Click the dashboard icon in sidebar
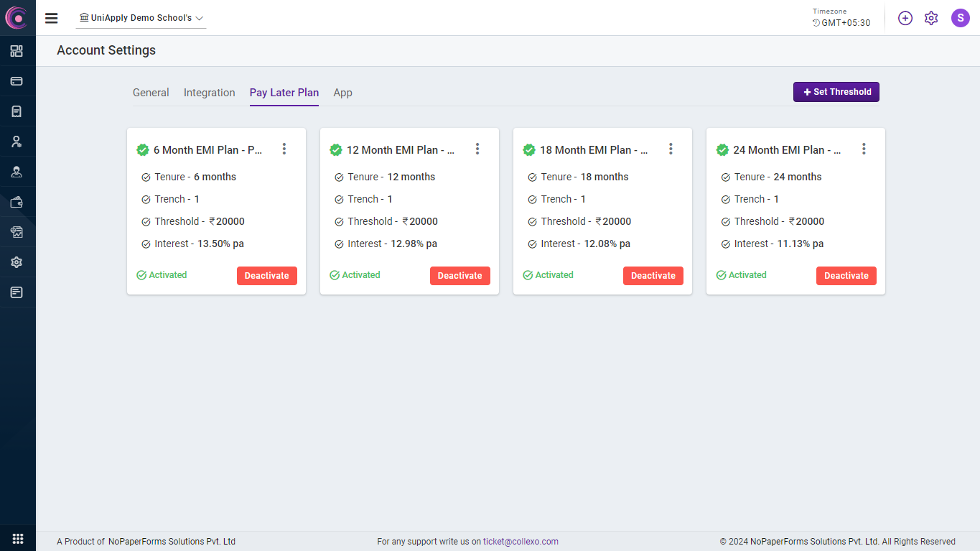The height and width of the screenshot is (551, 980). [x=17, y=51]
